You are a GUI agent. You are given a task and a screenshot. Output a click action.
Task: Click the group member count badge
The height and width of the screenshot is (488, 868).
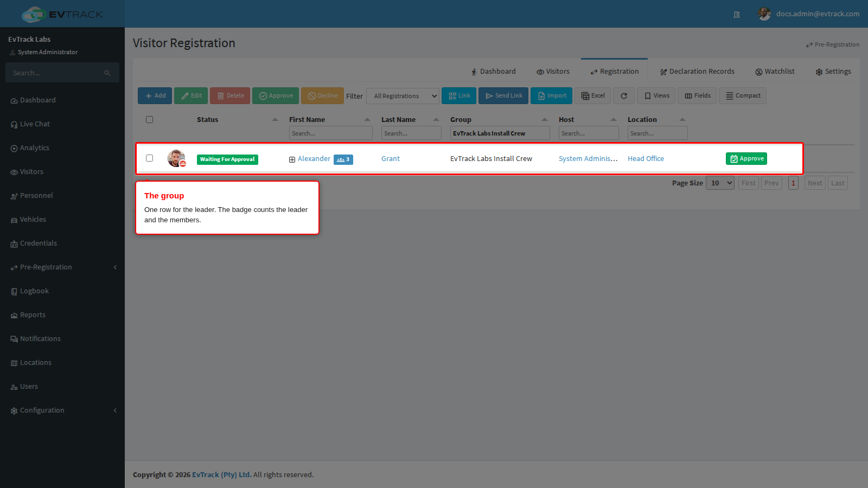click(x=343, y=159)
